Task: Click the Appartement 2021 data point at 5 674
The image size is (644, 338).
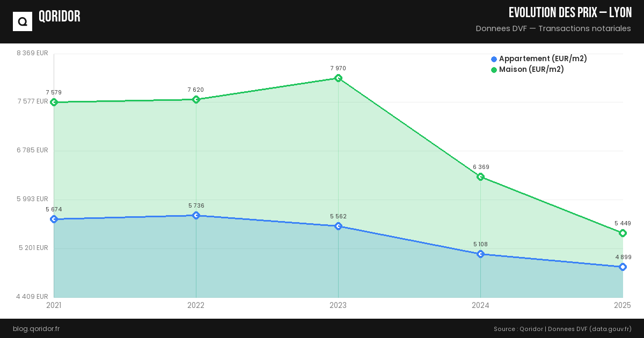Action: coord(54,219)
